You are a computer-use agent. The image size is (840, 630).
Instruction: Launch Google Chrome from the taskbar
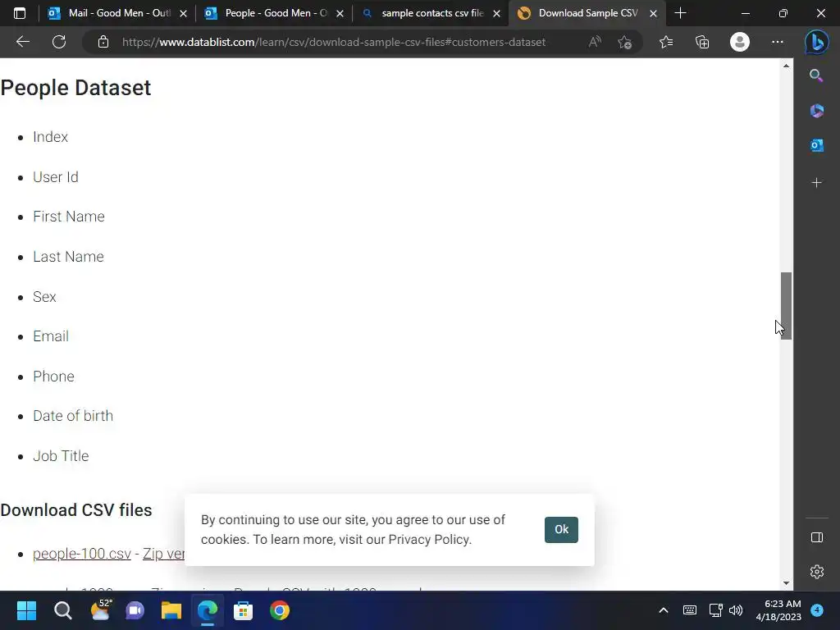click(x=280, y=610)
